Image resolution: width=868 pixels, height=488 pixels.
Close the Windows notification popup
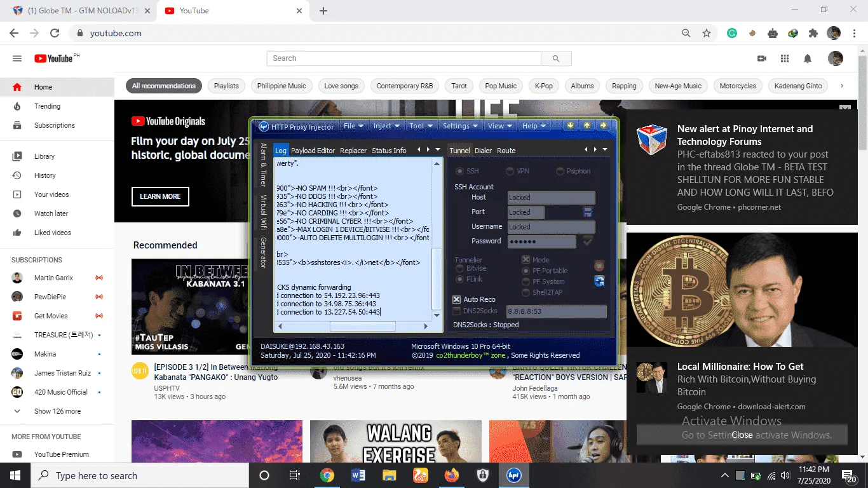pos(742,435)
